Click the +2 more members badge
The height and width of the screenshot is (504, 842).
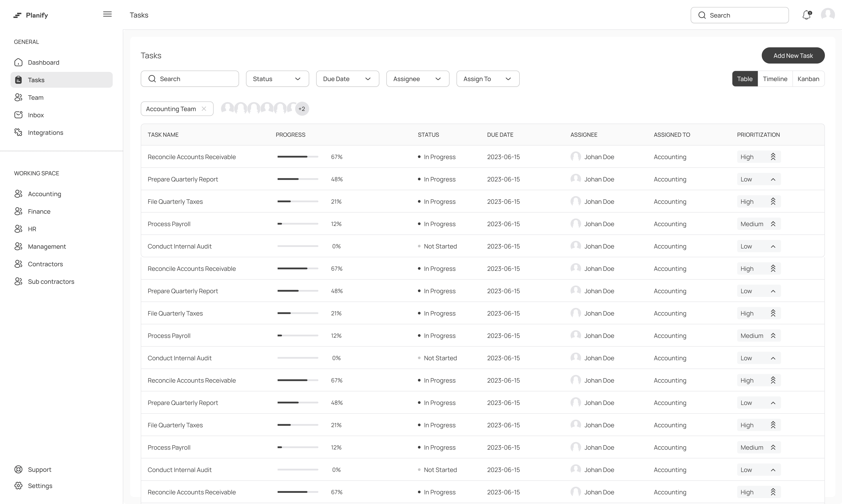[x=302, y=109]
